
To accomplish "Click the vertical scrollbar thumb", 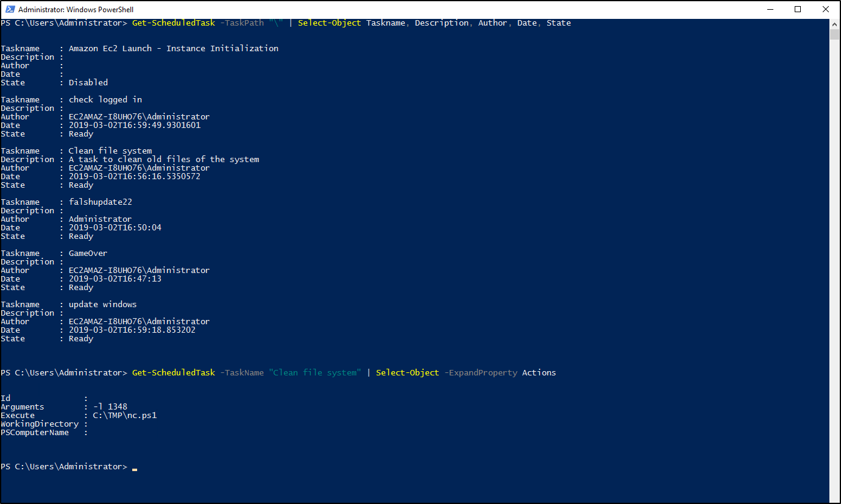I will point(835,34).
